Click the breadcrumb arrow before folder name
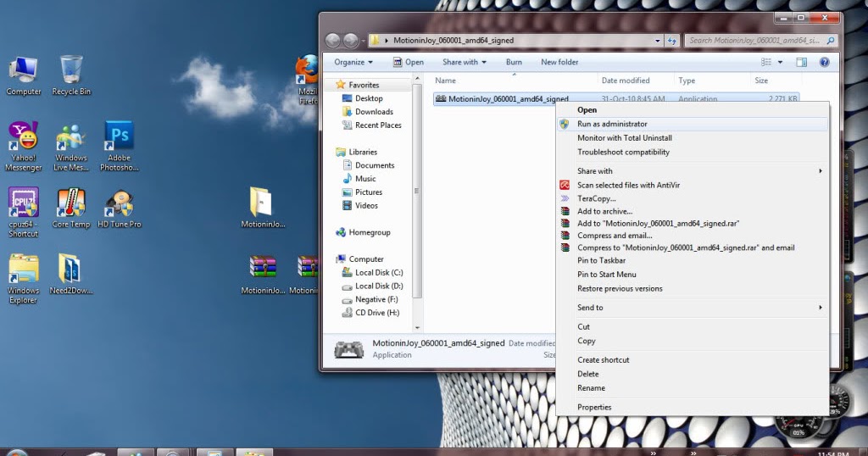868x456 pixels. (386, 41)
